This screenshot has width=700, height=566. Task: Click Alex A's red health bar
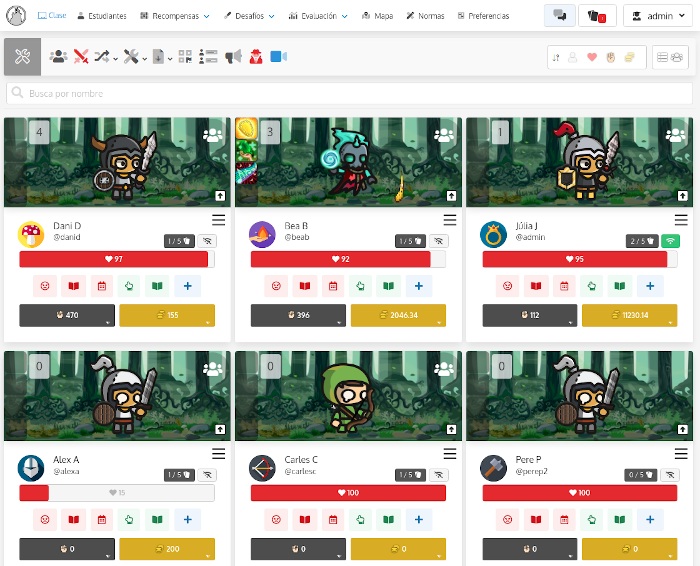pyautogui.click(x=34, y=493)
